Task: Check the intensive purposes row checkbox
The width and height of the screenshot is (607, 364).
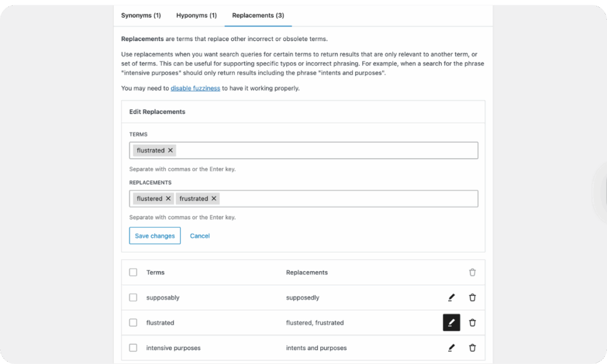Action: click(x=133, y=348)
